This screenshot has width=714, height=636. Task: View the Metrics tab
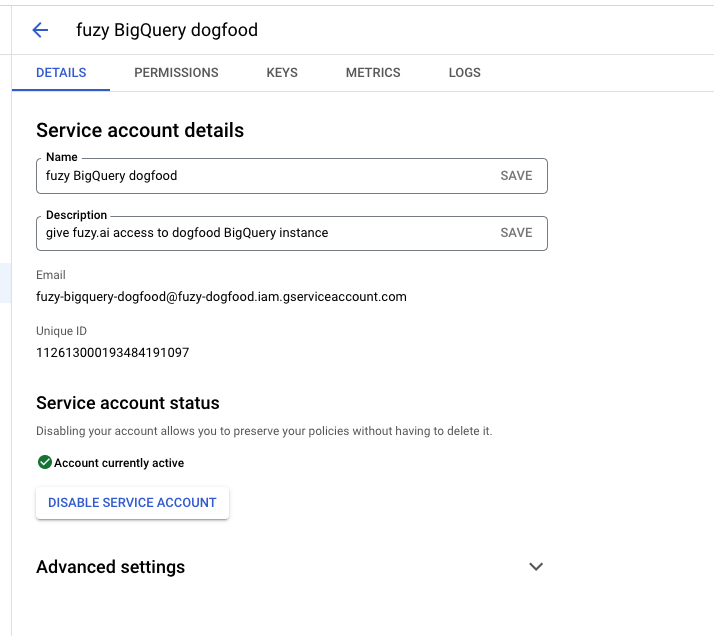tap(373, 73)
